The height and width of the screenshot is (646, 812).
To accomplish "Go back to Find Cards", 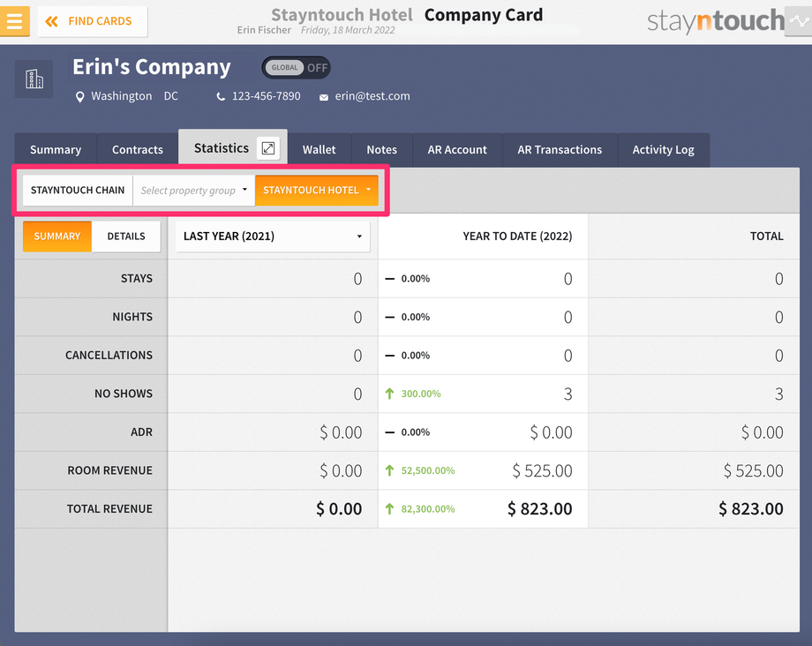I will click(x=92, y=21).
